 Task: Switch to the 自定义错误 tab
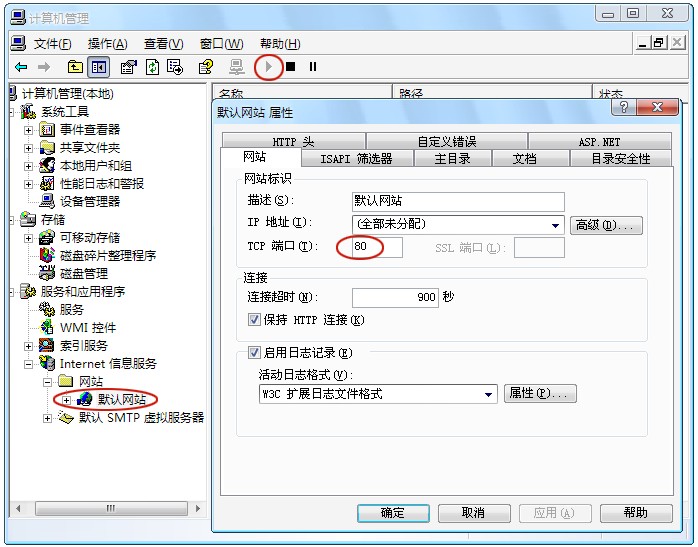tap(447, 142)
